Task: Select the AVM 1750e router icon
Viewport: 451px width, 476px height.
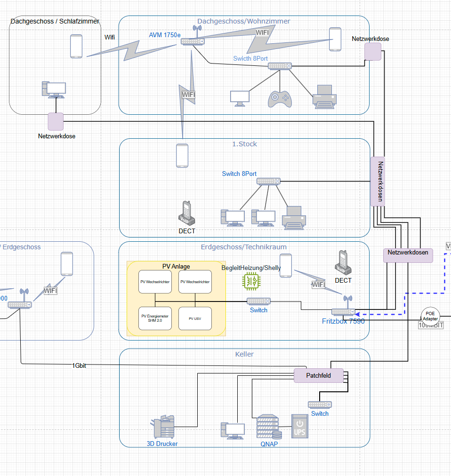Action: [x=193, y=36]
